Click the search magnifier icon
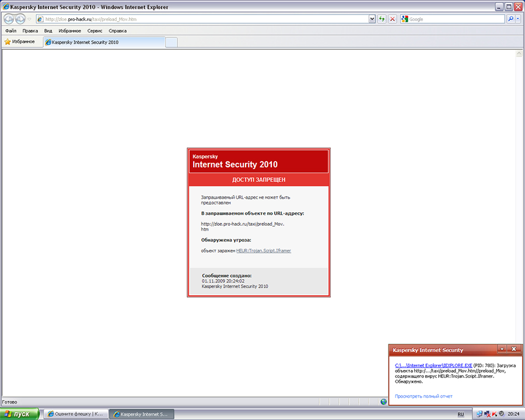 click(510, 19)
